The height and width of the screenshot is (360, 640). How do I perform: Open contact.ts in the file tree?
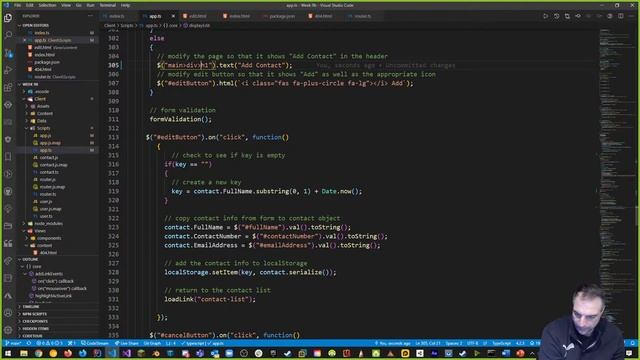(x=49, y=172)
